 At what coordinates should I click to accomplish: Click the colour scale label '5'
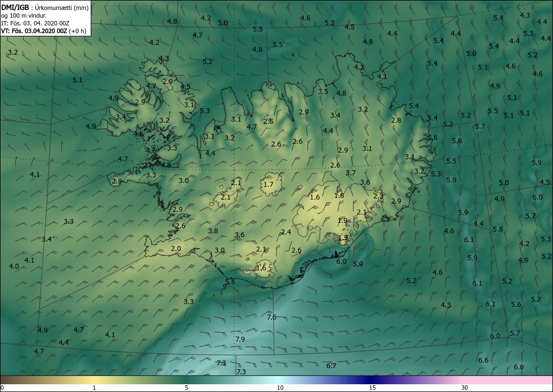tap(186, 388)
